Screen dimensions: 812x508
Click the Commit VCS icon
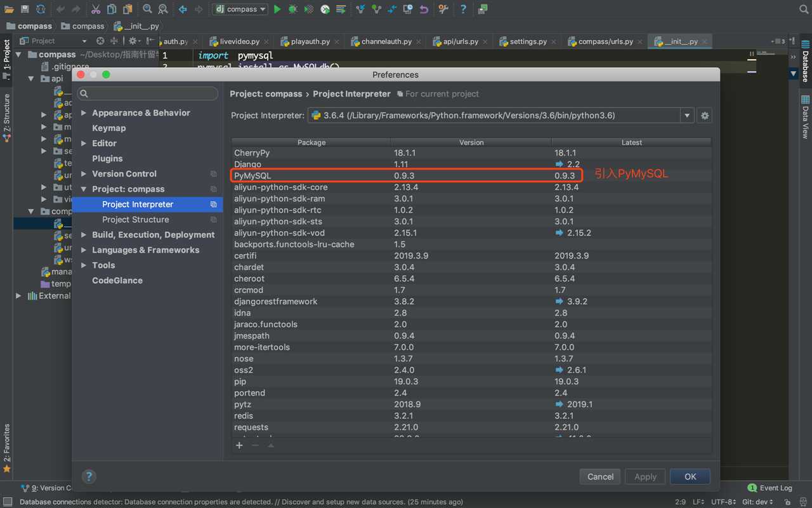coord(376,9)
